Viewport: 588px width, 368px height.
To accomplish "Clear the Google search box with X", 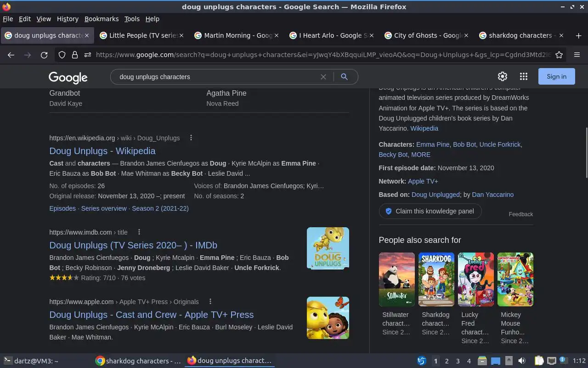I will tap(323, 77).
